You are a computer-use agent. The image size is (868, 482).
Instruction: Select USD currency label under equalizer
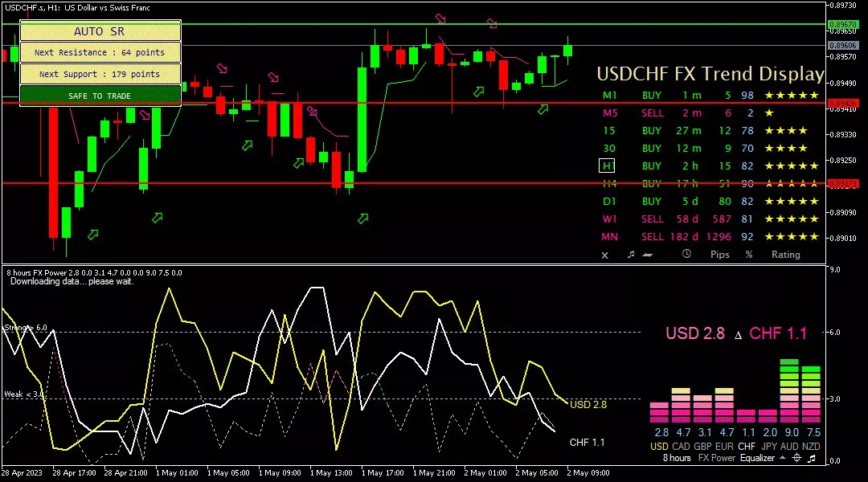[659, 446]
